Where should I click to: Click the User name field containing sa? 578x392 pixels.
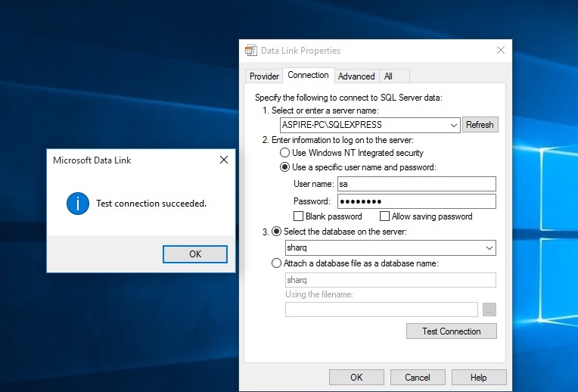point(417,184)
